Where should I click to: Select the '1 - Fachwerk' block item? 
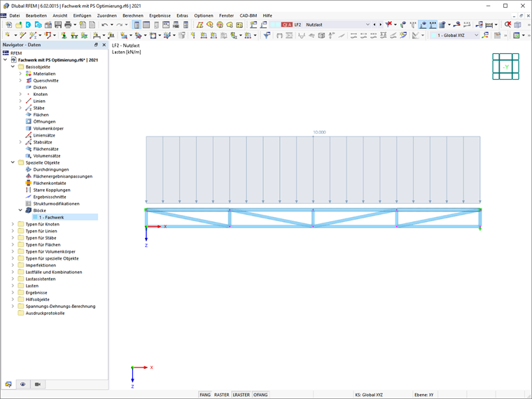coord(65,217)
